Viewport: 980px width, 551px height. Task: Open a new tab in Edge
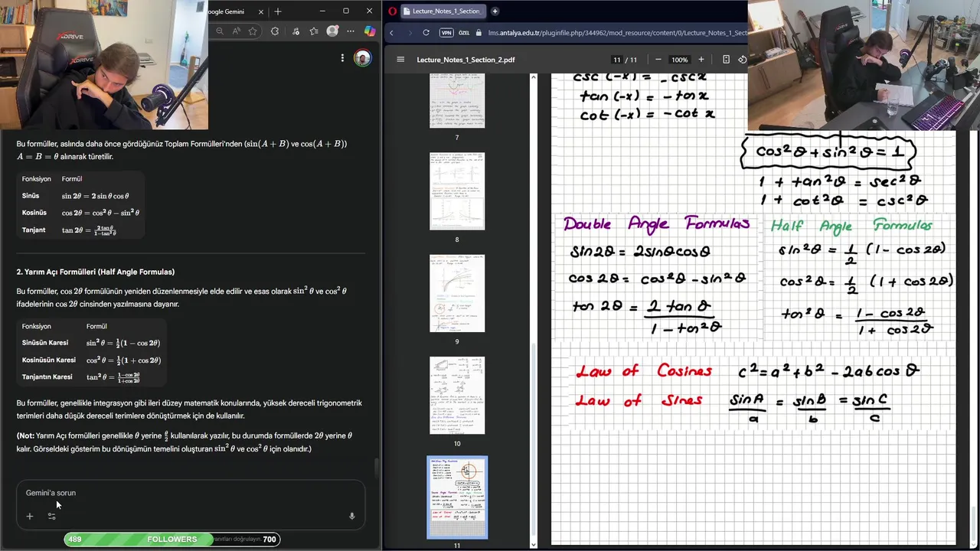click(x=278, y=11)
